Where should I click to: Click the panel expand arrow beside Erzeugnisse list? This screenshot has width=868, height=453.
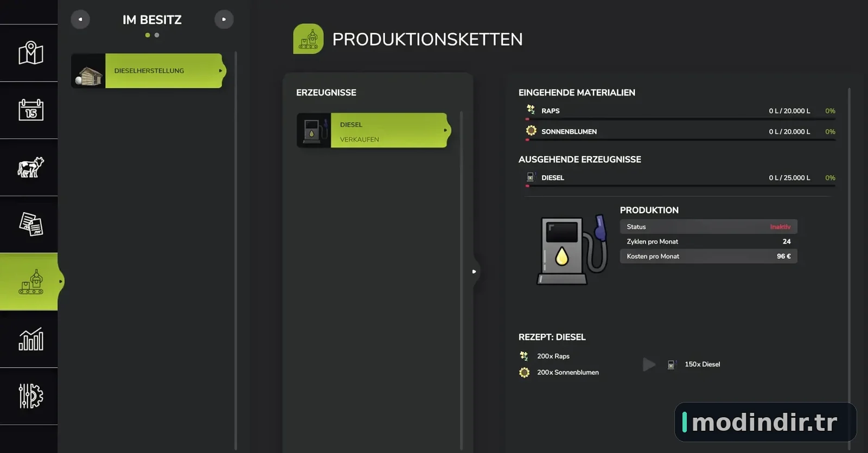click(474, 271)
